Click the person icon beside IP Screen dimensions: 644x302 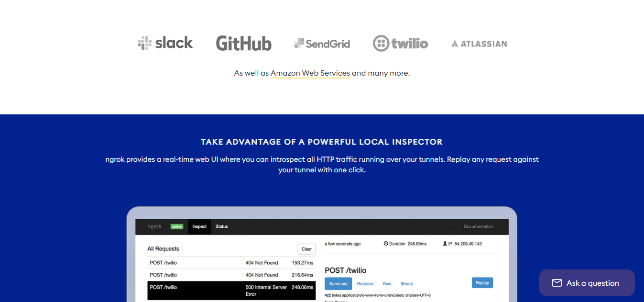[x=445, y=244]
